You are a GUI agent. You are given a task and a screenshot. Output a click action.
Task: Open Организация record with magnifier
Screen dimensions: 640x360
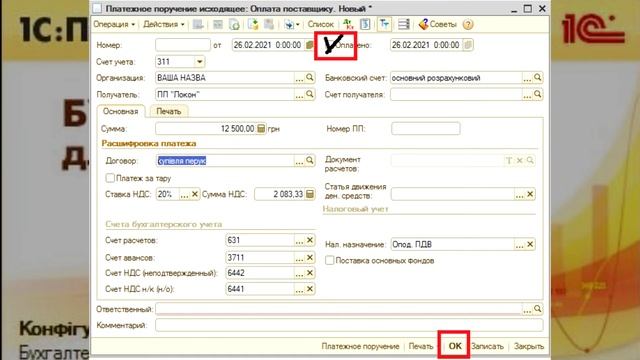310,78
